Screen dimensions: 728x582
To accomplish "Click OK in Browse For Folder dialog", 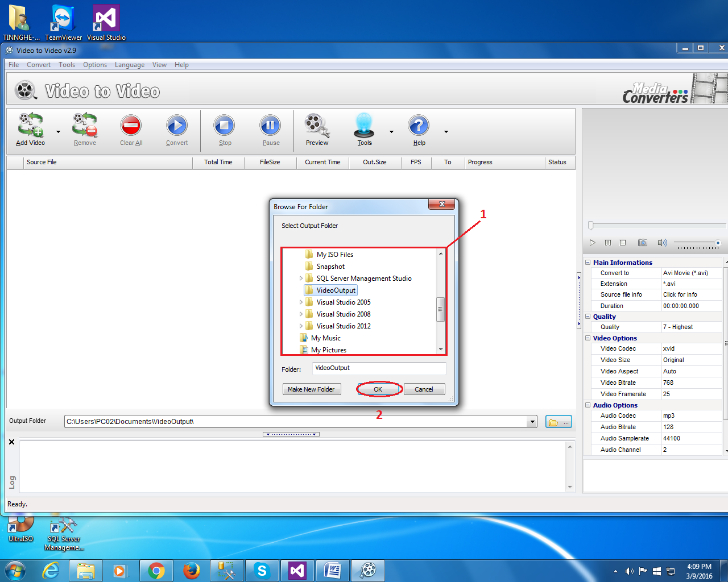I will (x=378, y=389).
